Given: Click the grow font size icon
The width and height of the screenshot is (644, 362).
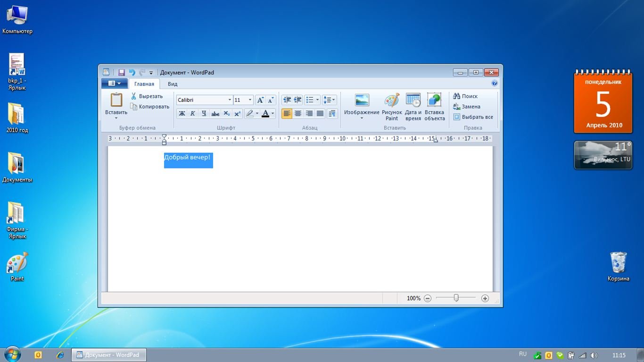Looking at the screenshot, I should tap(260, 100).
